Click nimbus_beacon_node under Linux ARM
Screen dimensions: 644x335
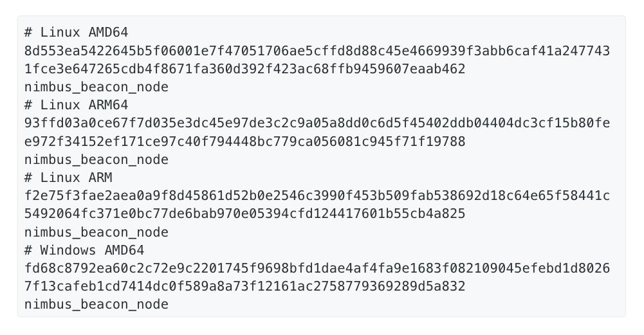[x=97, y=232]
